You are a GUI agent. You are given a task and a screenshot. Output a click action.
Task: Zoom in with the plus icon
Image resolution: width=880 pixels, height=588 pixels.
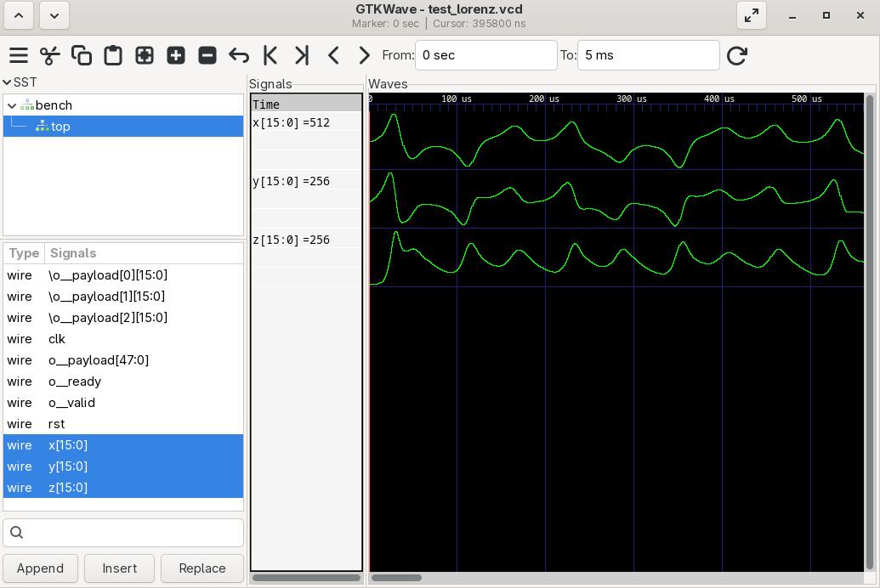click(x=176, y=55)
